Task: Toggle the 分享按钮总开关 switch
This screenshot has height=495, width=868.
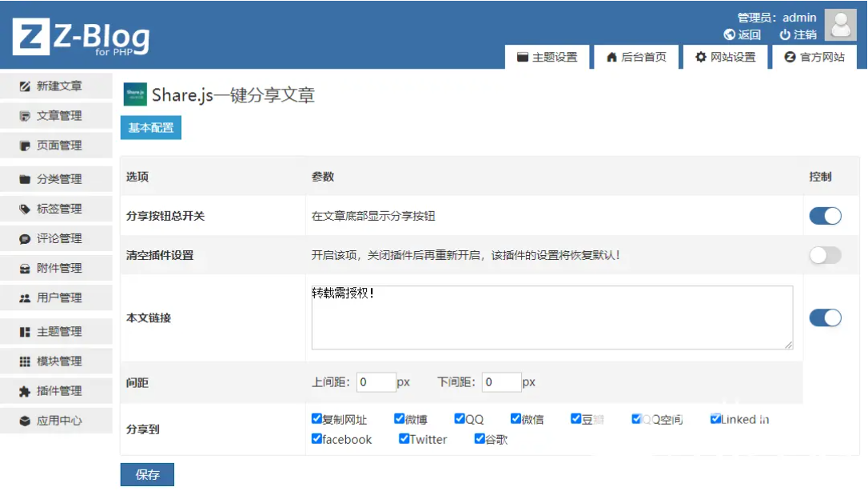Action: click(826, 216)
